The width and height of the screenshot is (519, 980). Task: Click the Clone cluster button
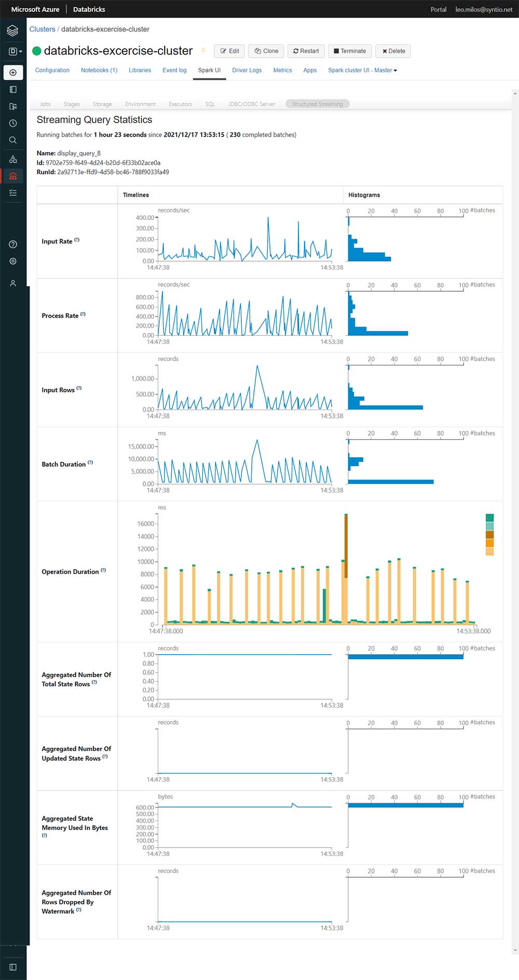coord(266,51)
